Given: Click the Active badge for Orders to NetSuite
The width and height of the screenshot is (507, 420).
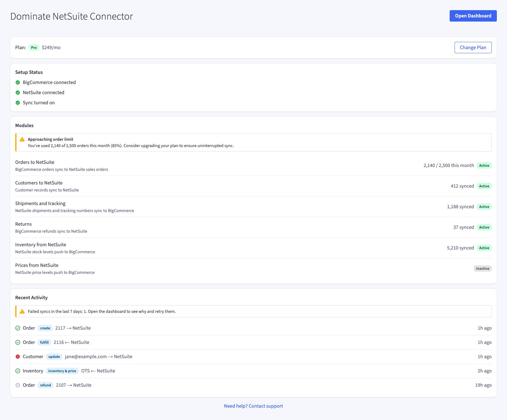Looking at the screenshot, I should tap(484, 165).
